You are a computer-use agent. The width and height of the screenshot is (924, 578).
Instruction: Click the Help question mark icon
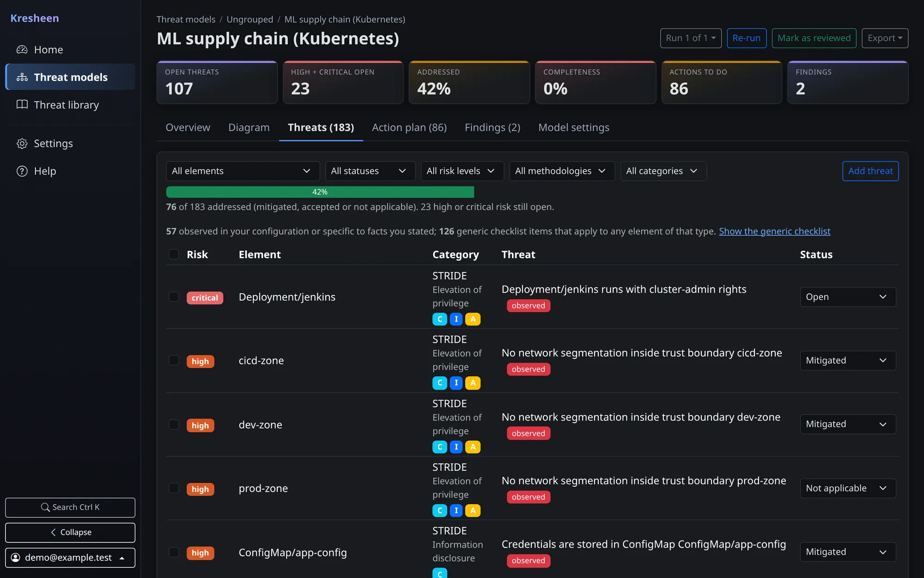tap(22, 171)
